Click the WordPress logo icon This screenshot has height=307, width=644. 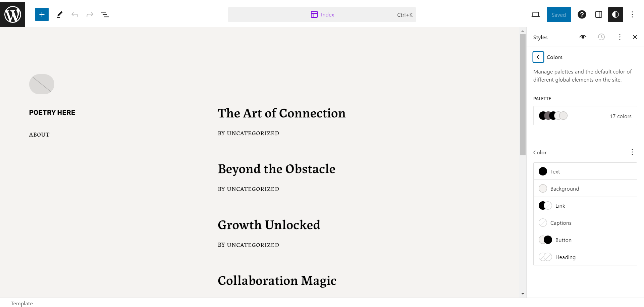(12, 14)
